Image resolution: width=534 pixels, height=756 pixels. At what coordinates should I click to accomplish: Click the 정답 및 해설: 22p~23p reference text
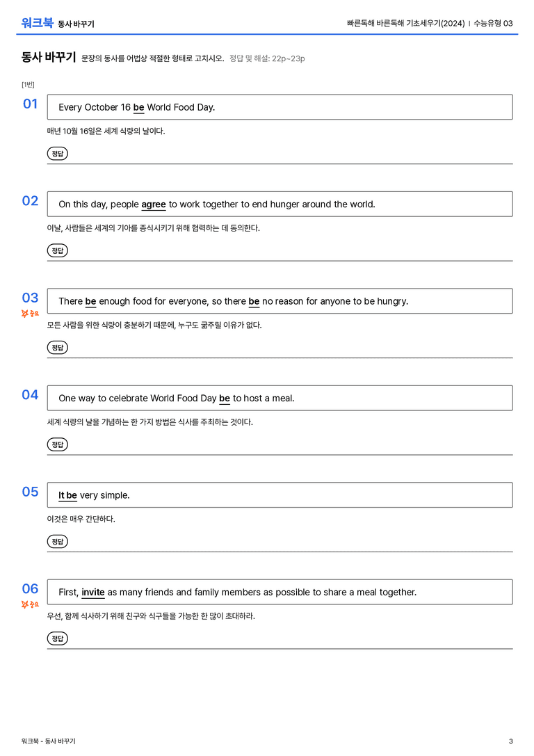[x=267, y=59]
